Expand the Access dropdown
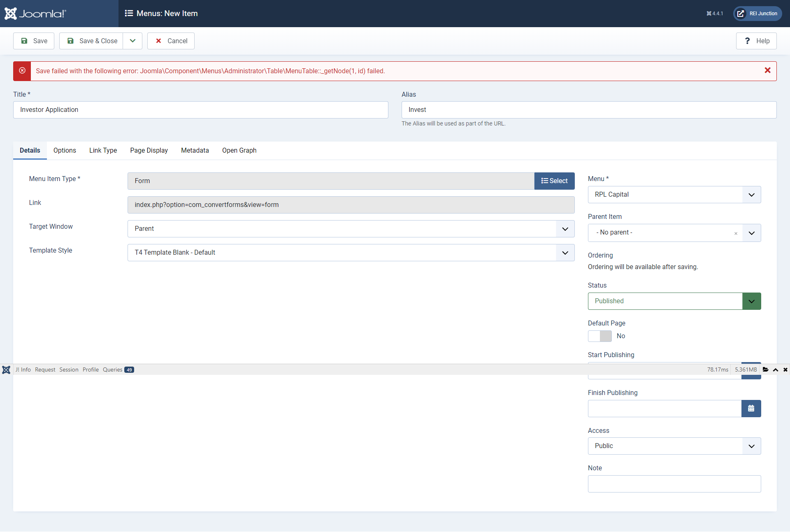This screenshot has height=532, width=790. pos(674,446)
